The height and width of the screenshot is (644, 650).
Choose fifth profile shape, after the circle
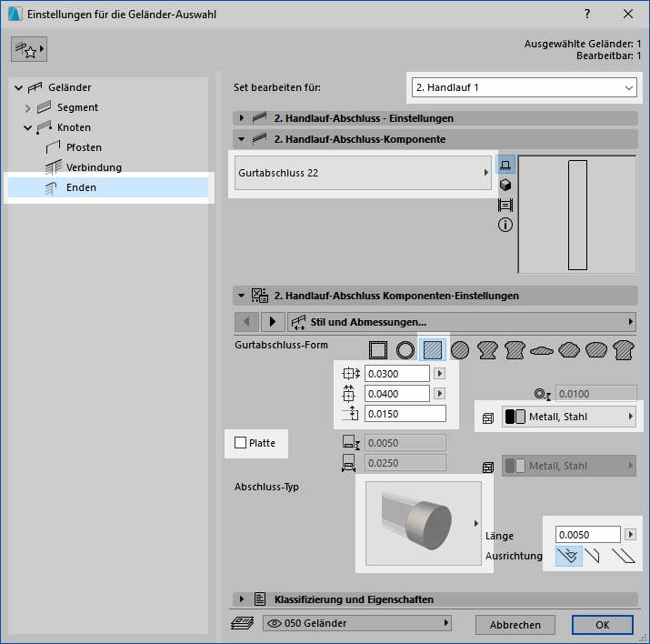pyautogui.click(x=487, y=350)
